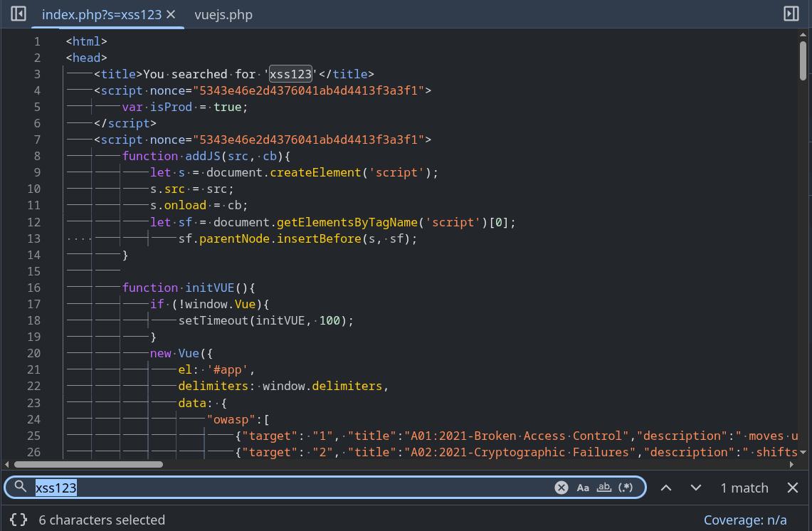The width and height of the screenshot is (812, 531).
Task: Clear the search query using the circled X icon
Action: (561, 487)
